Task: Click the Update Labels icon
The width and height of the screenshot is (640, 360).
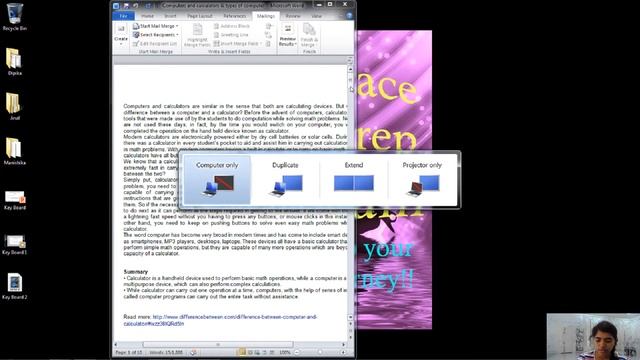Action: coord(269,44)
